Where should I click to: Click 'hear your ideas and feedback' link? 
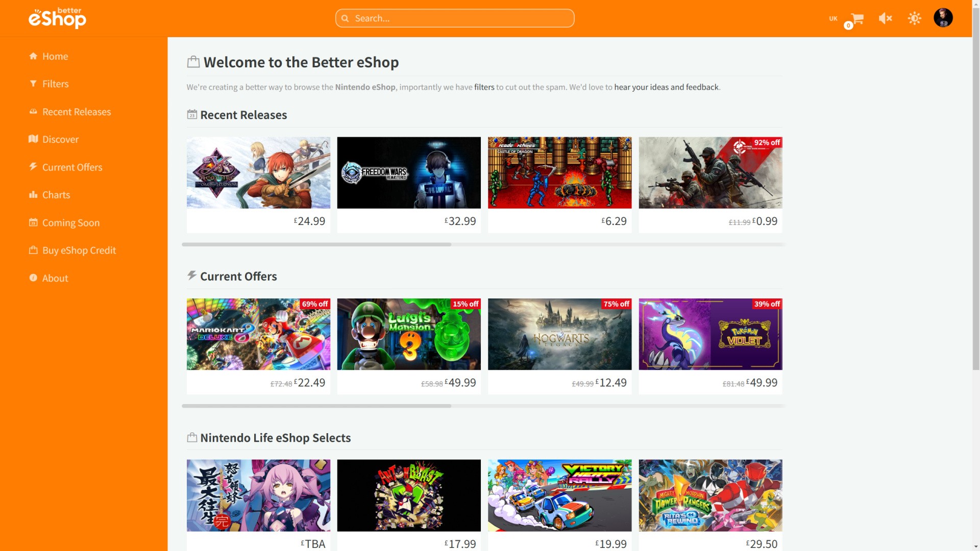[666, 87]
